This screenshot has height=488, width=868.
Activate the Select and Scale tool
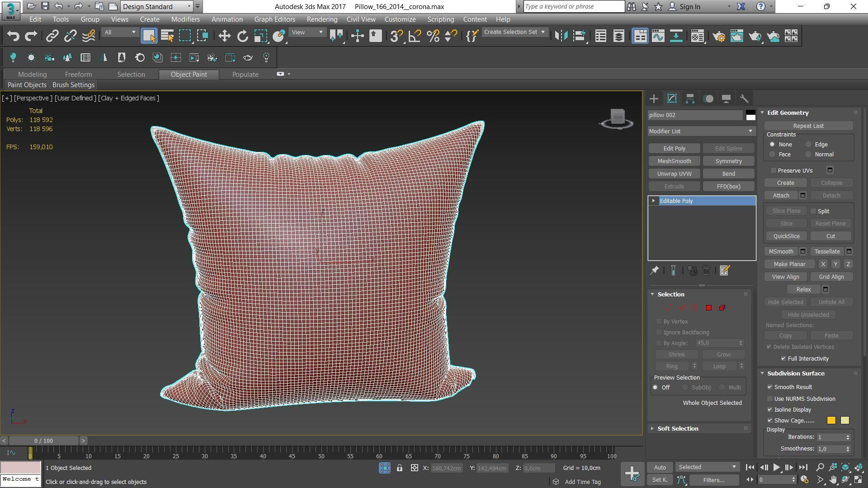(x=260, y=36)
